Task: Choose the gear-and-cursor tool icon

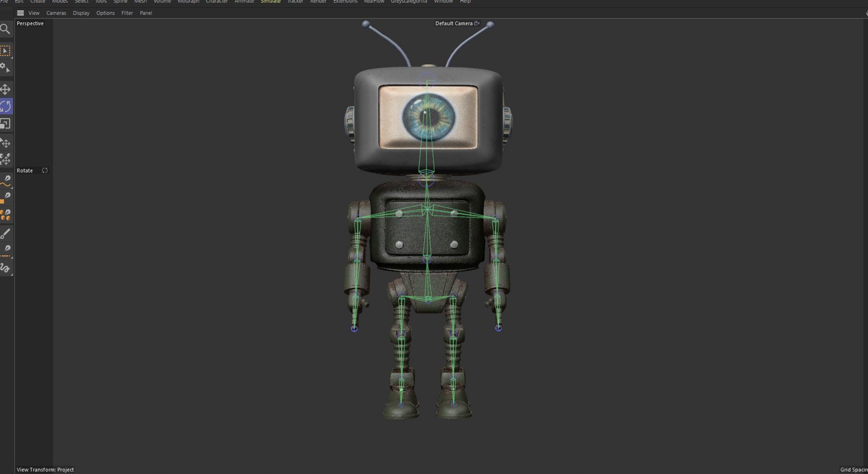Action: (x=5, y=68)
